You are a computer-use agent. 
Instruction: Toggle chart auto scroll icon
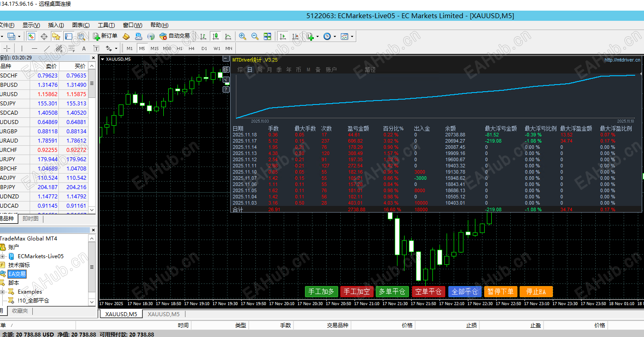tap(282, 36)
